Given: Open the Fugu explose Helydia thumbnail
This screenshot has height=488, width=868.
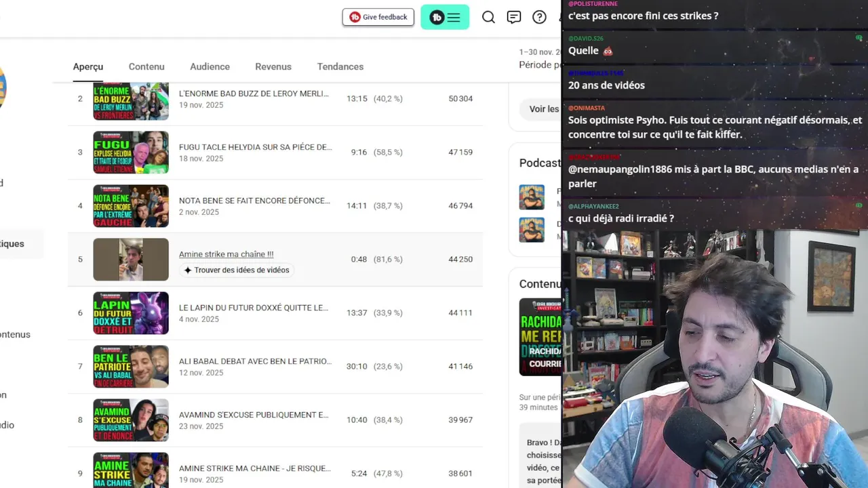Looking at the screenshot, I should 131,152.
